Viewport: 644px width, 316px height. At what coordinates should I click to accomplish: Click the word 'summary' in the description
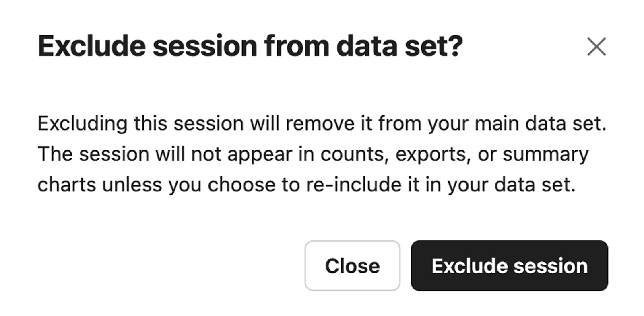tap(545, 154)
